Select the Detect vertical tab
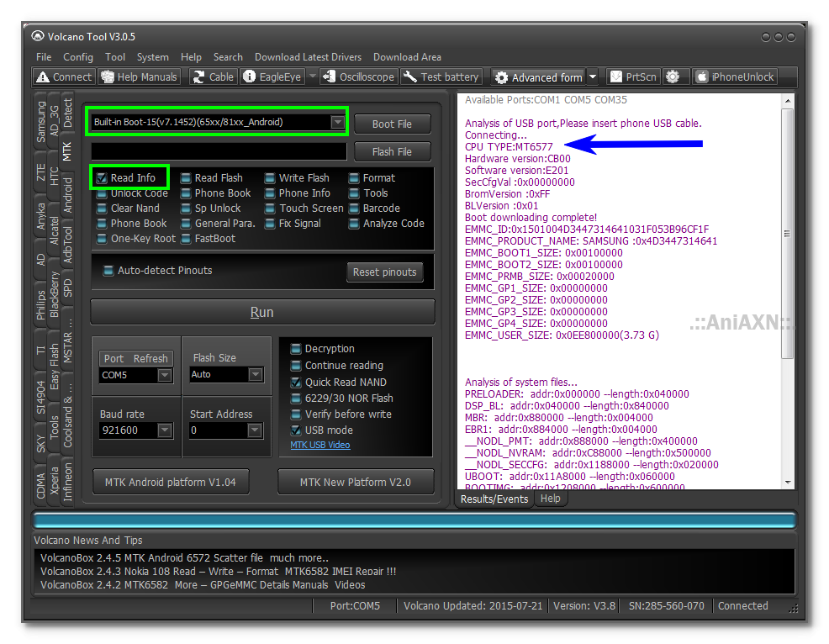Image resolution: width=829 pixels, height=644 pixels. (x=67, y=113)
